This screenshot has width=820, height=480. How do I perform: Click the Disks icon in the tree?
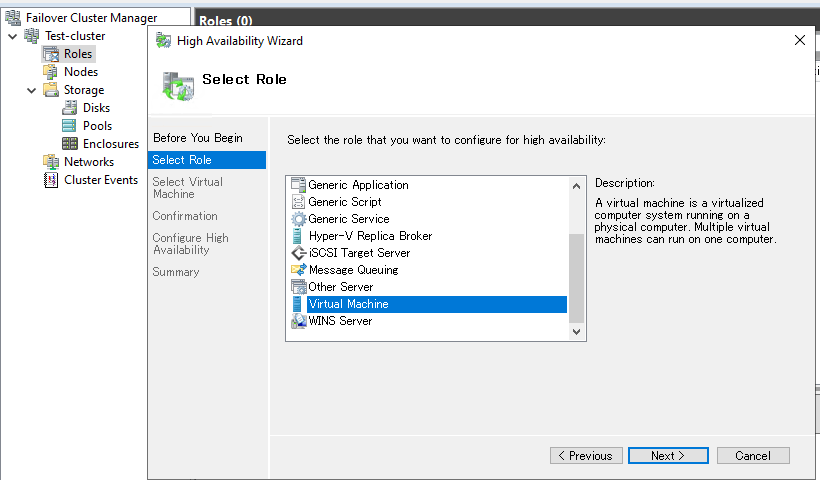click(70, 108)
